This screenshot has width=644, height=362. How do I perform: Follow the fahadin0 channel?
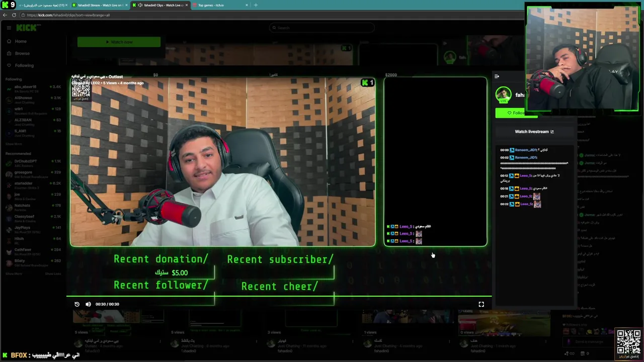[516, 113]
